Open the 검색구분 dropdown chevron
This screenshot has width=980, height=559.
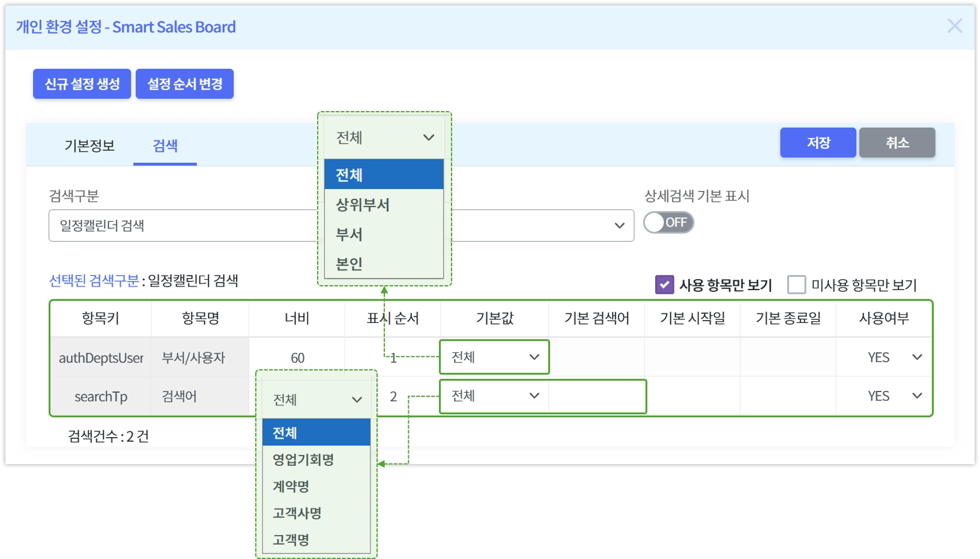click(619, 226)
